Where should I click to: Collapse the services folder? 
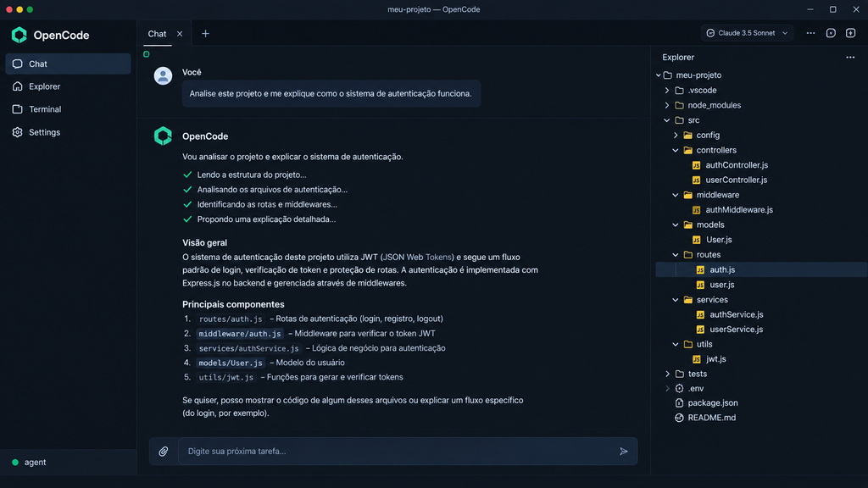676,299
